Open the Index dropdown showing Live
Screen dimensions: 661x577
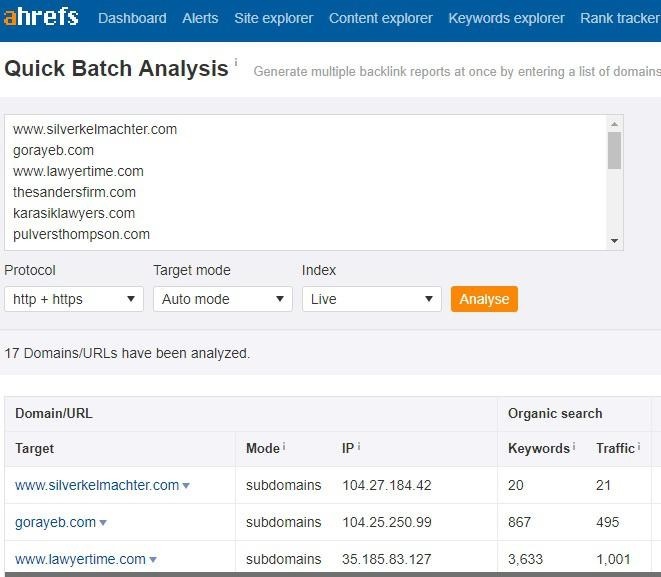(372, 299)
